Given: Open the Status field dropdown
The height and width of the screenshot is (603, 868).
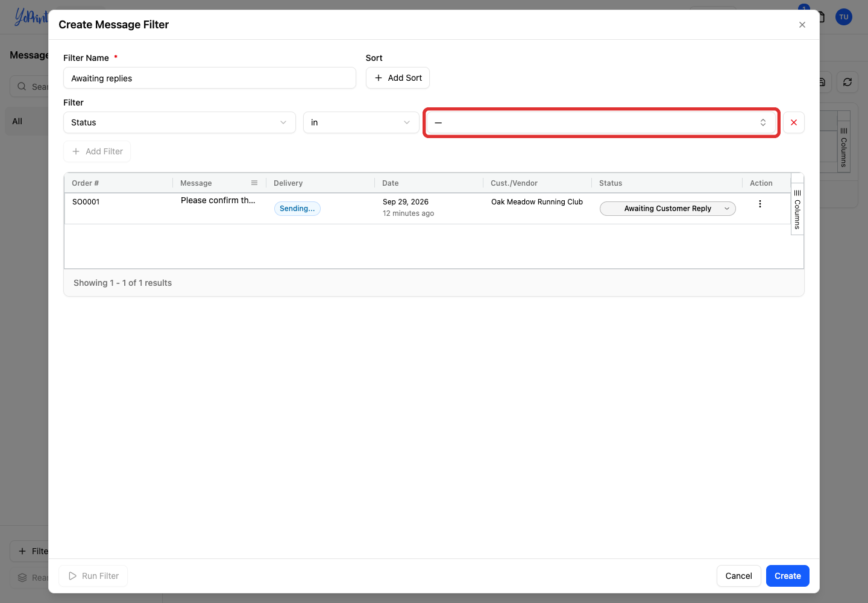Looking at the screenshot, I should pos(180,122).
